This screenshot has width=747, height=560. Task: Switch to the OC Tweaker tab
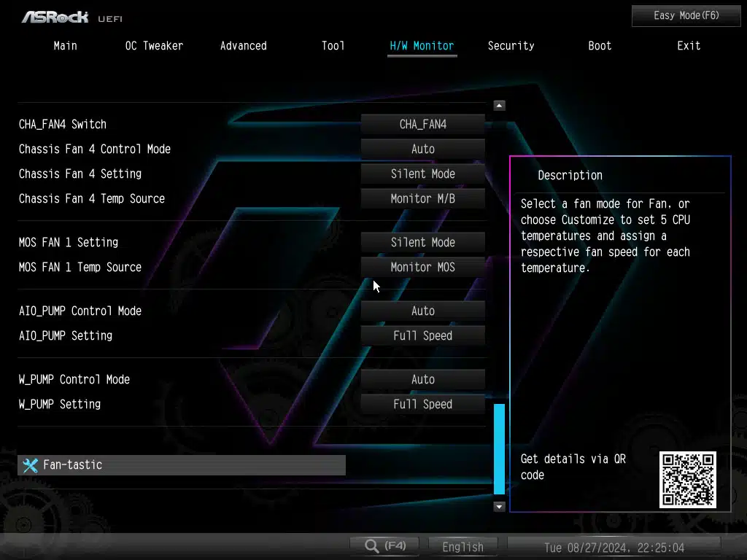pos(154,46)
